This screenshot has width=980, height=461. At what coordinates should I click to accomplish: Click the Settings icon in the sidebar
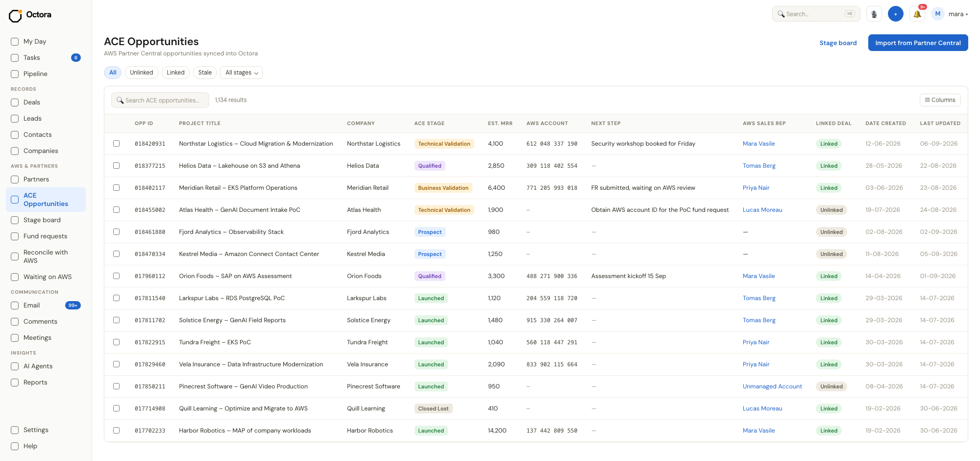coord(15,430)
